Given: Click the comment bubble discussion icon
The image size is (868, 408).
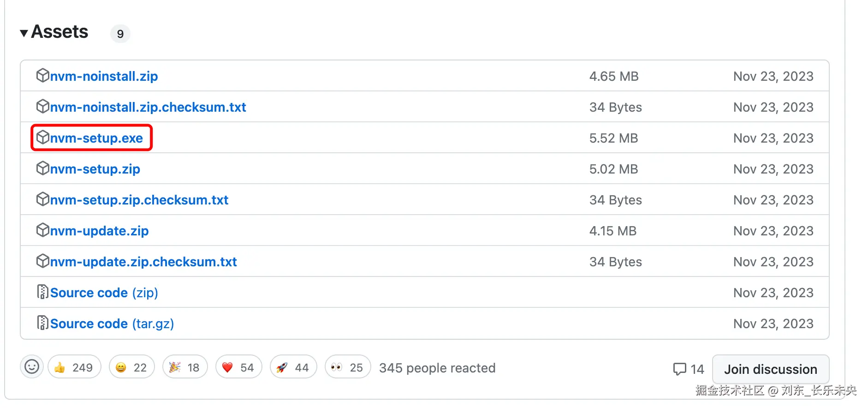Looking at the screenshot, I should (679, 369).
